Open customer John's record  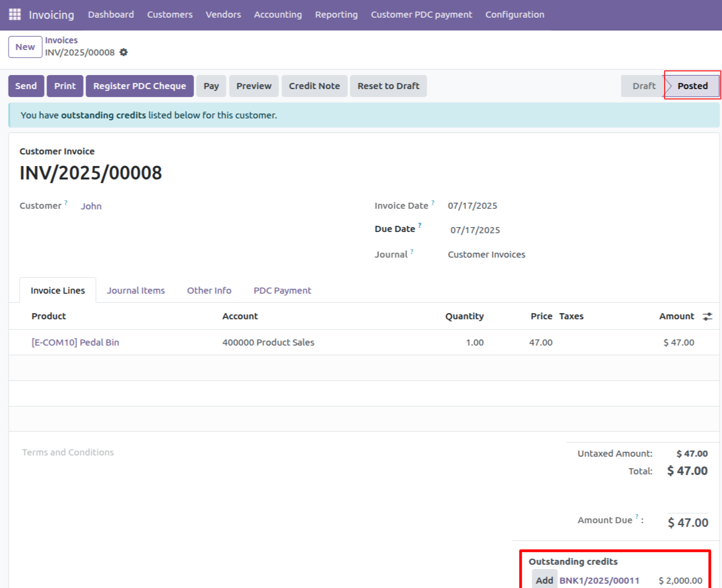[91, 206]
